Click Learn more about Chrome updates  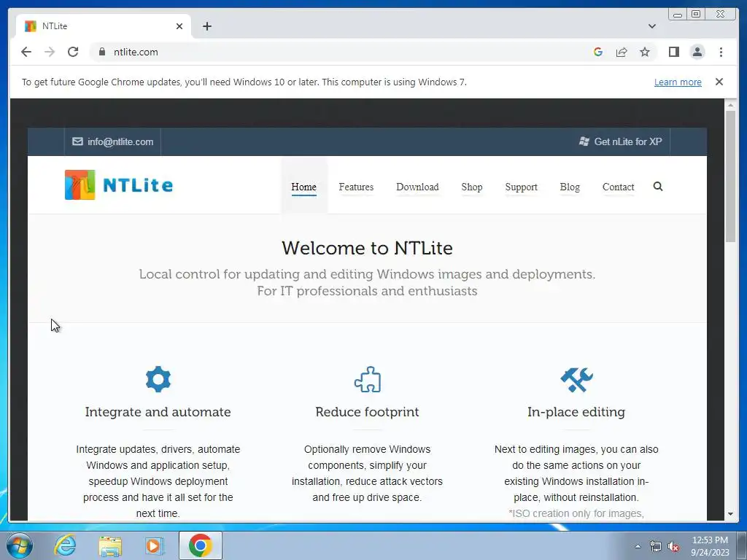click(678, 82)
